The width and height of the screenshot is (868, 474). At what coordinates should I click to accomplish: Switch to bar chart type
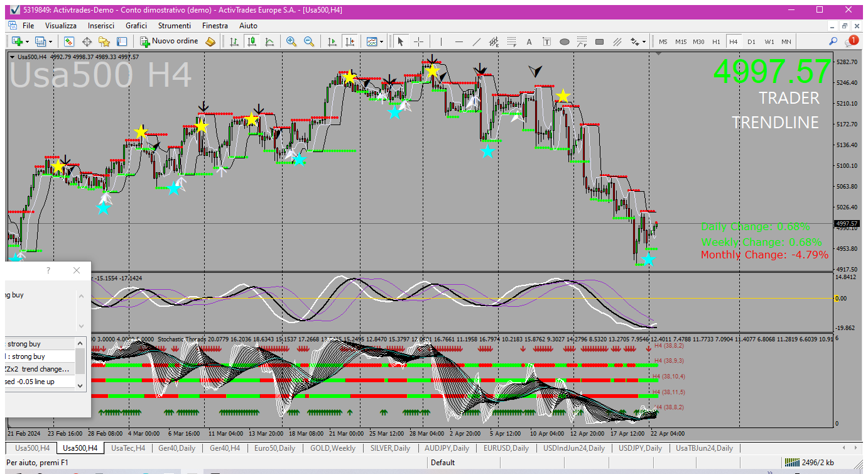coord(234,41)
